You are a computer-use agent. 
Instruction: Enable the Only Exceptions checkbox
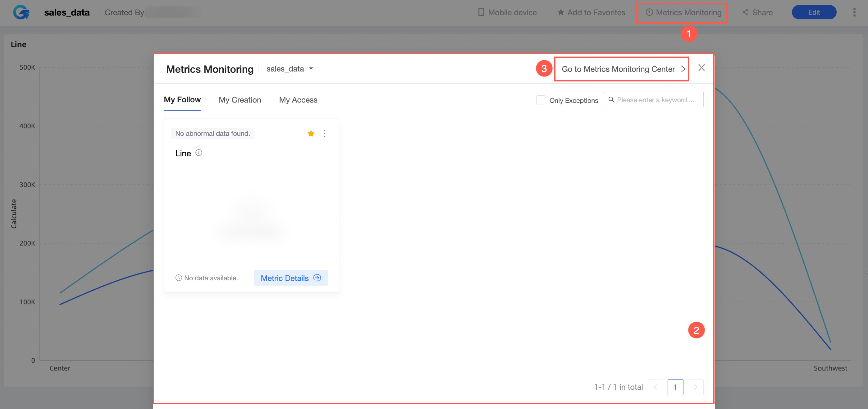(x=541, y=100)
